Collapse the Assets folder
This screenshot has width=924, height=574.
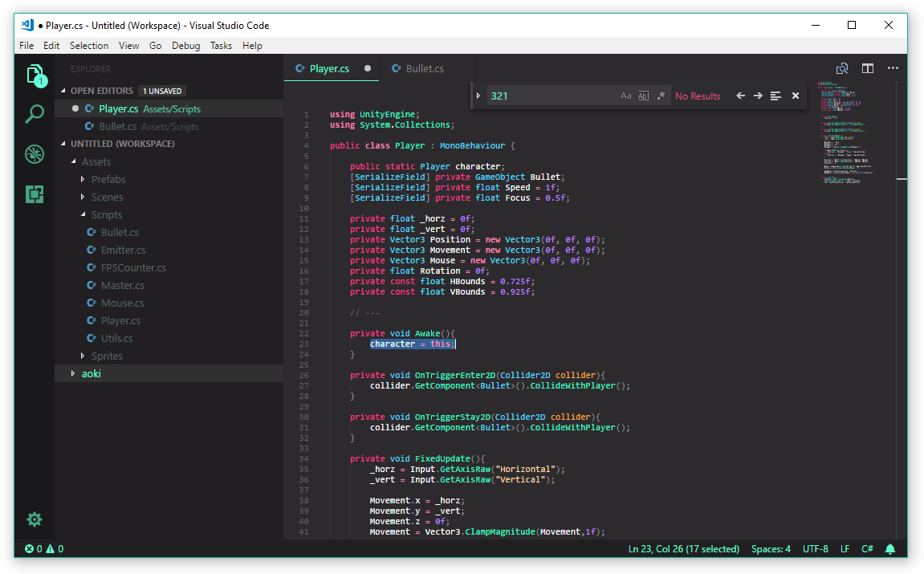tap(74, 161)
